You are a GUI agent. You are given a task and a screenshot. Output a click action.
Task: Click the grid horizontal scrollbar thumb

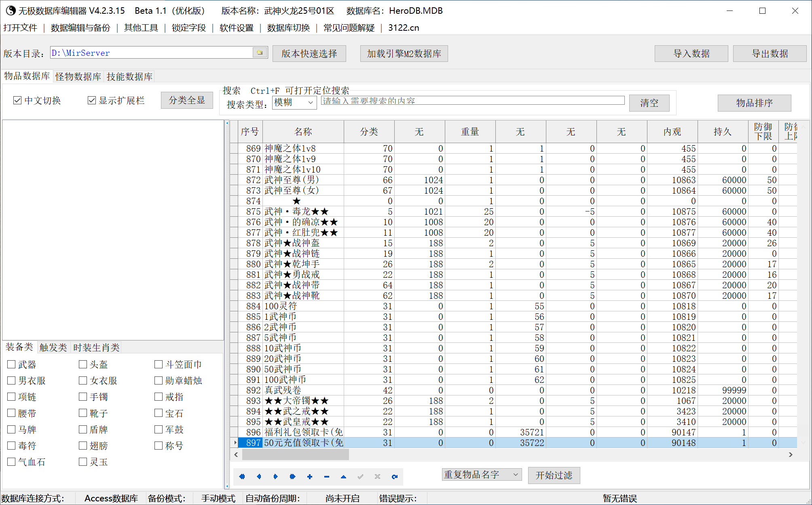click(x=296, y=455)
